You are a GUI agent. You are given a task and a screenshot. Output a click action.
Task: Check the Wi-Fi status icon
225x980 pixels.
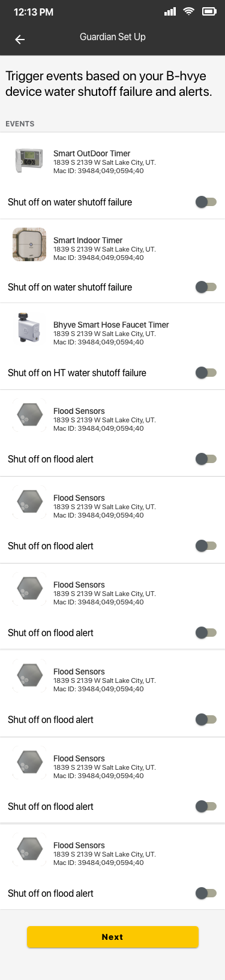(x=189, y=11)
